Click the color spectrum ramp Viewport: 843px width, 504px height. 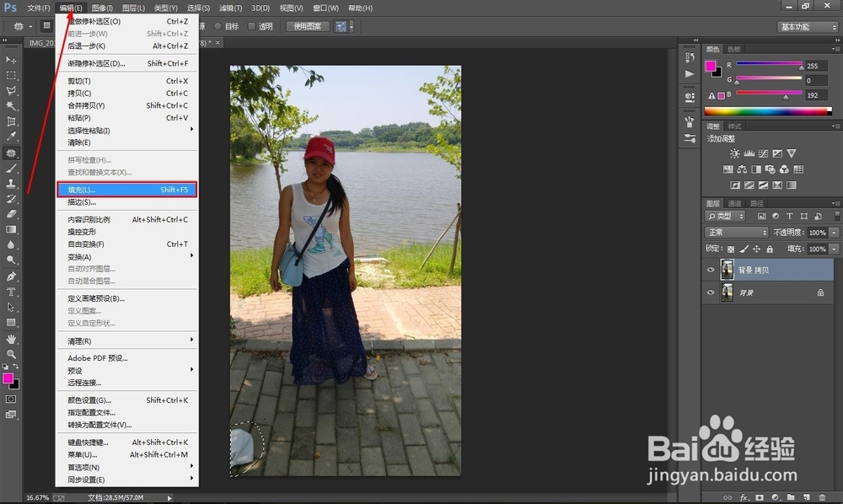(x=768, y=111)
